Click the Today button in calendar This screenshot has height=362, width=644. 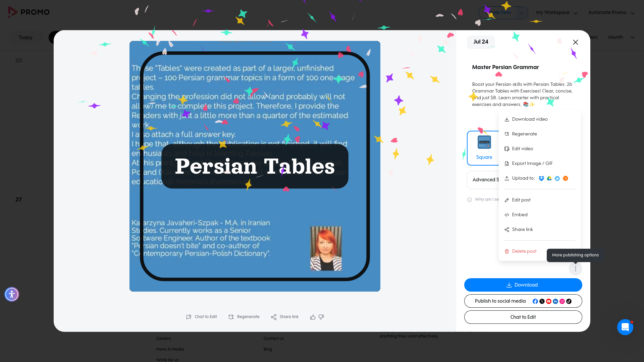coord(25,38)
